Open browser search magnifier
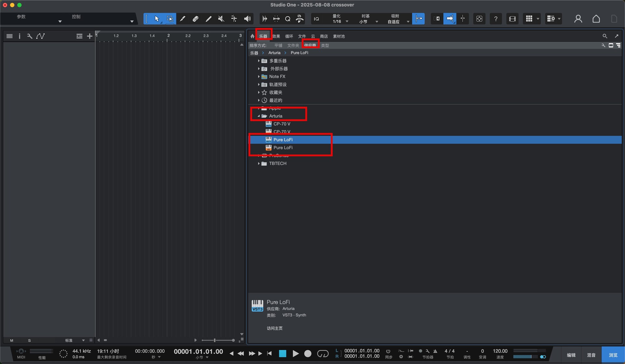Screen dimensions: 625x364 click(x=605, y=36)
